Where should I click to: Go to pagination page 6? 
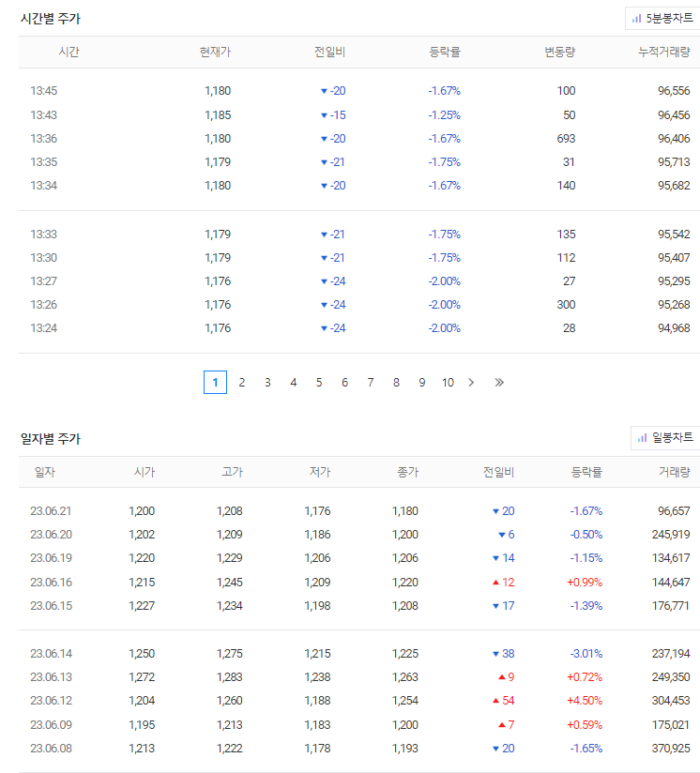(x=344, y=383)
